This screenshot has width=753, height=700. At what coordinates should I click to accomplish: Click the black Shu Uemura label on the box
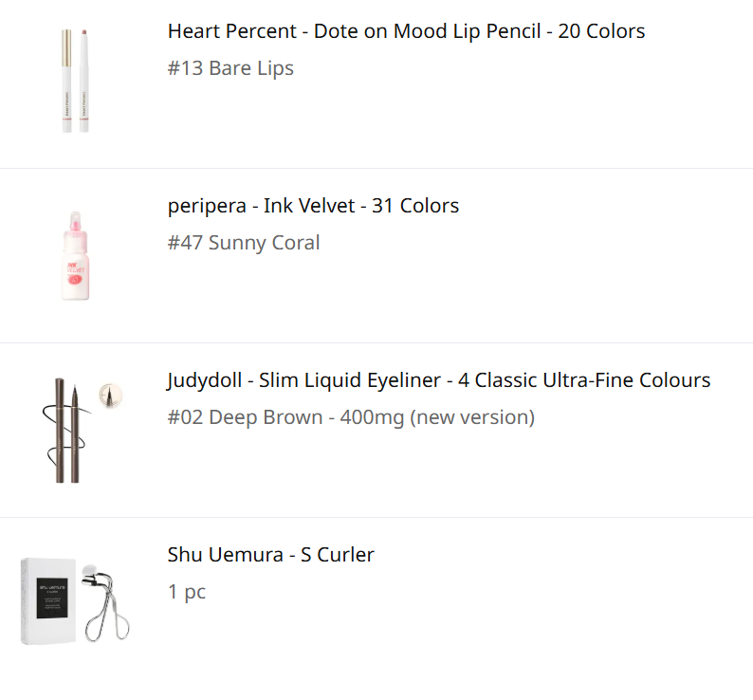click(x=52, y=599)
